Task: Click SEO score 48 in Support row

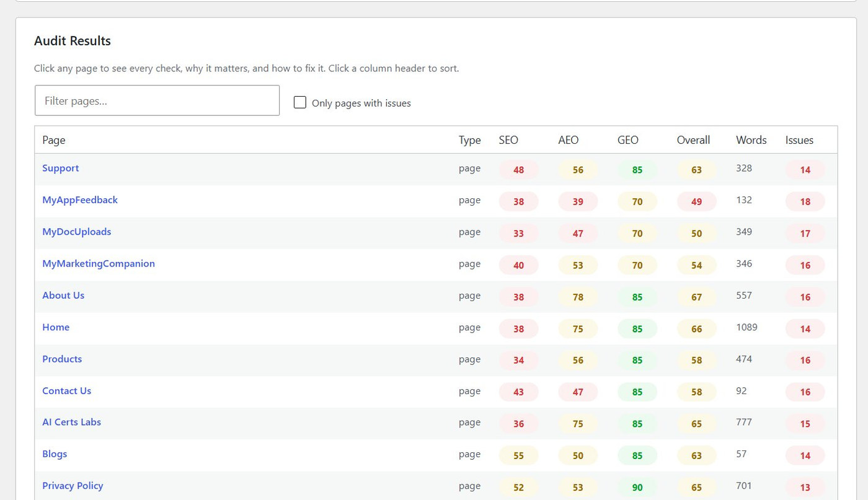Action: [518, 170]
